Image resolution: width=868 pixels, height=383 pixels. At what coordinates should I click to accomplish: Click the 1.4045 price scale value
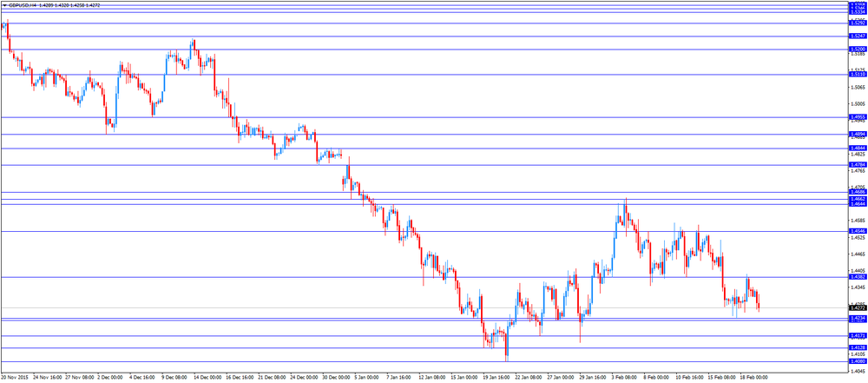[x=858, y=372]
